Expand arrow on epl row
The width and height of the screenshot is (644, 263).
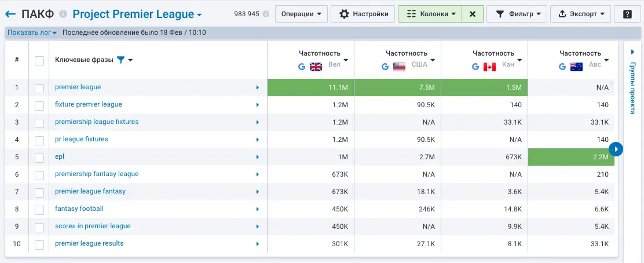[x=258, y=157]
